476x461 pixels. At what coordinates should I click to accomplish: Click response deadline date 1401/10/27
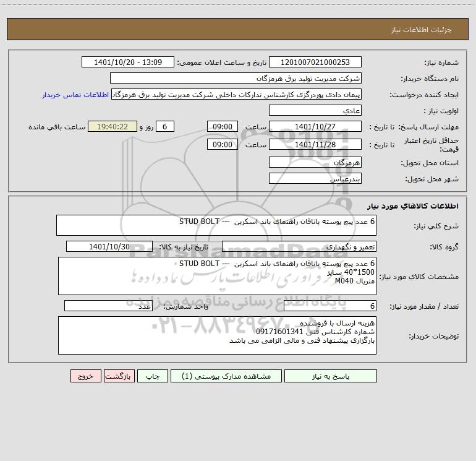(315, 127)
